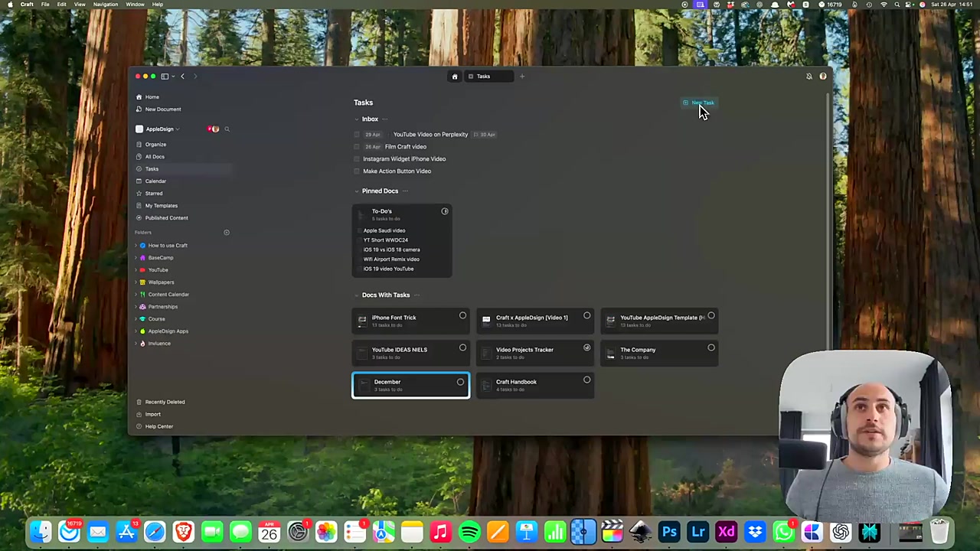
Task: Add a new folder in Folders
Action: [227, 233]
